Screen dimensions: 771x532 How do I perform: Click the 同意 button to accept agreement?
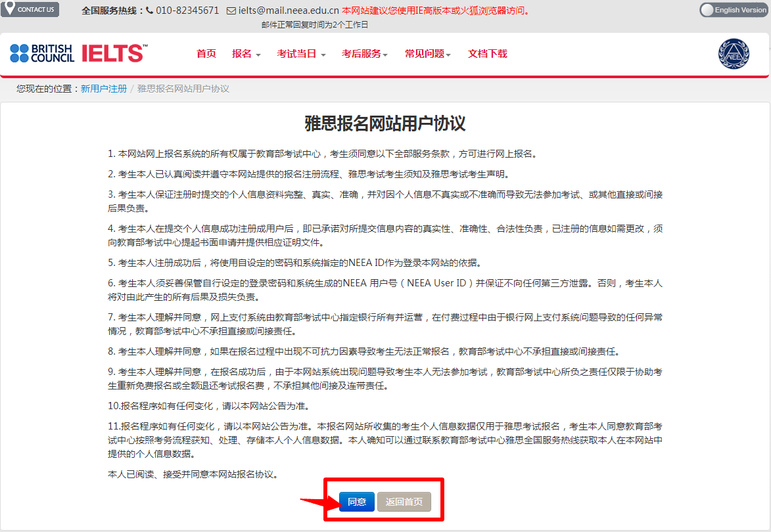click(356, 501)
